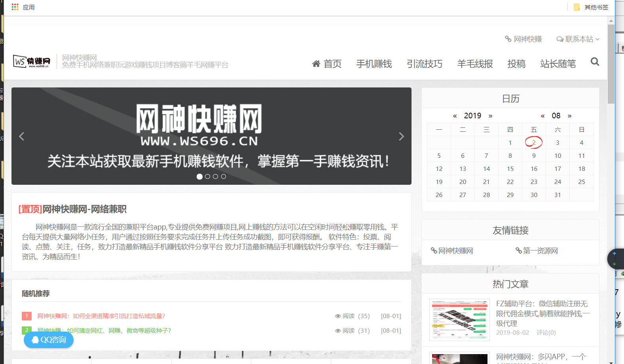Select fourth carousel indicator dot

[x=224, y=176]
